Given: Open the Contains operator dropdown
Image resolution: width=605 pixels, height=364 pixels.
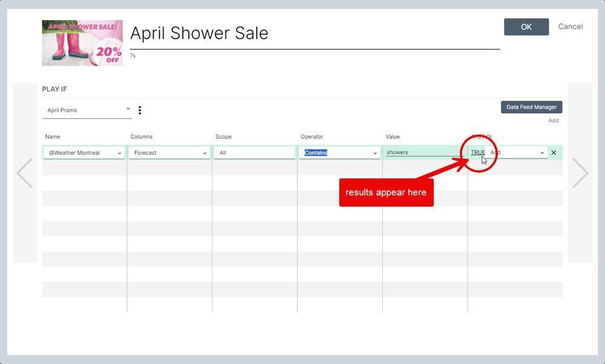Looking at the screenshot, I should point(340,153).
